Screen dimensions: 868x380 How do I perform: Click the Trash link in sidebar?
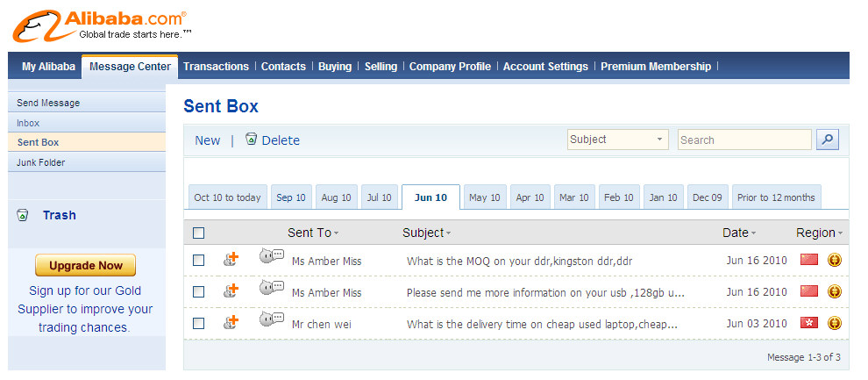point(60,215)
